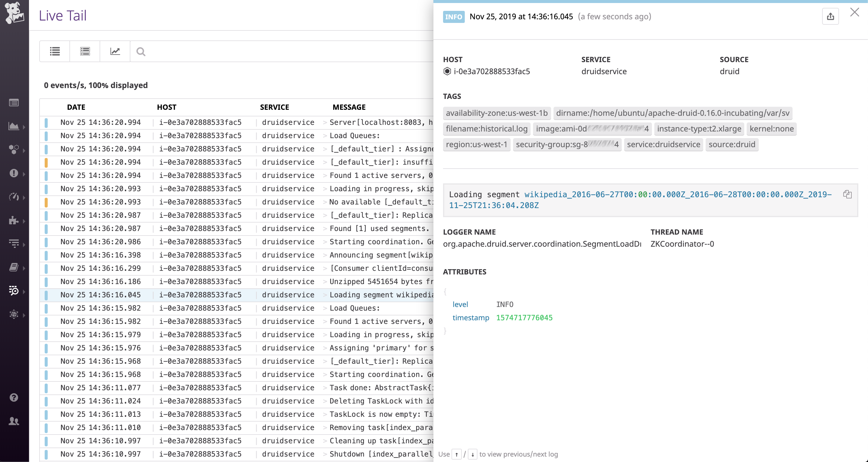Open the Synthetics globe icon
Viewport: 868px width, 462px height.
[x=14, y=315]
